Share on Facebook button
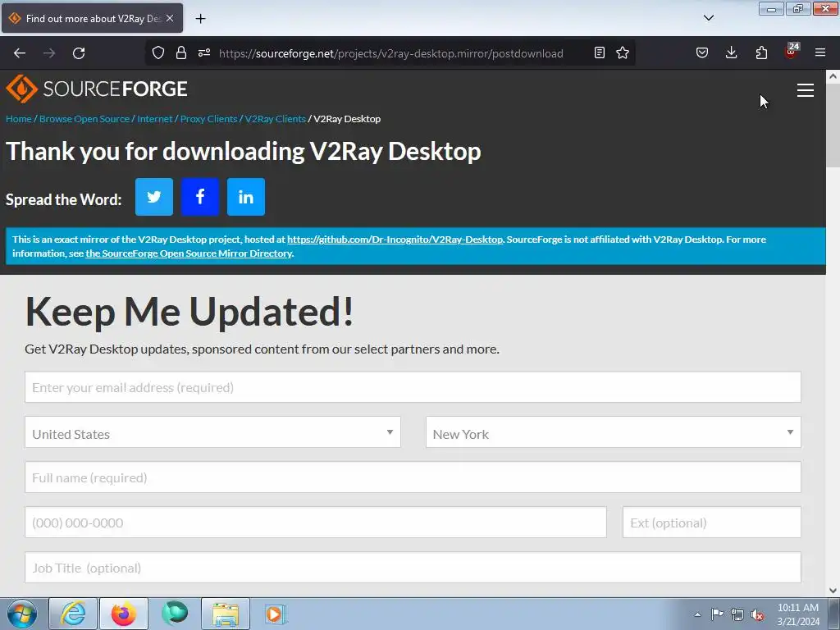 [200, 197]
